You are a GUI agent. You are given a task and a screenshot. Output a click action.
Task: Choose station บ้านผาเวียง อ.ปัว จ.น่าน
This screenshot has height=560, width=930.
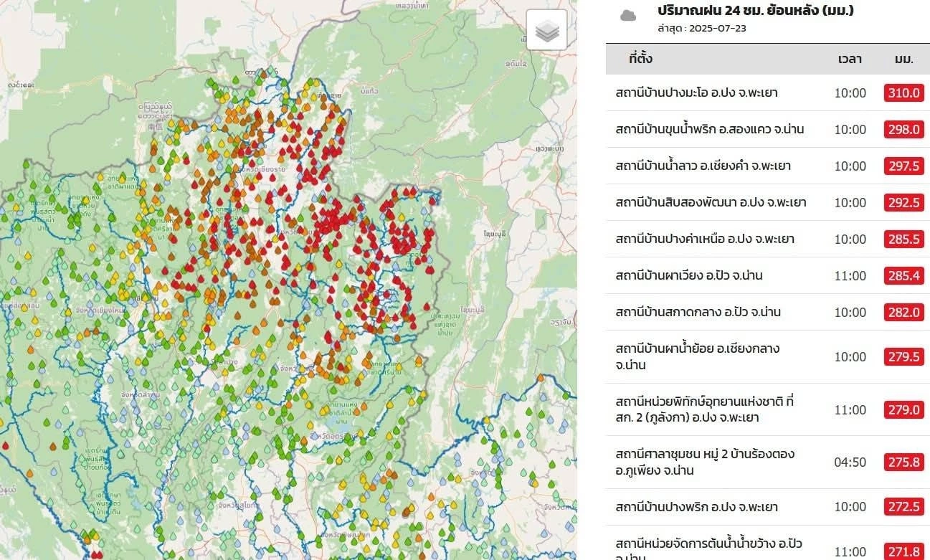689,275
